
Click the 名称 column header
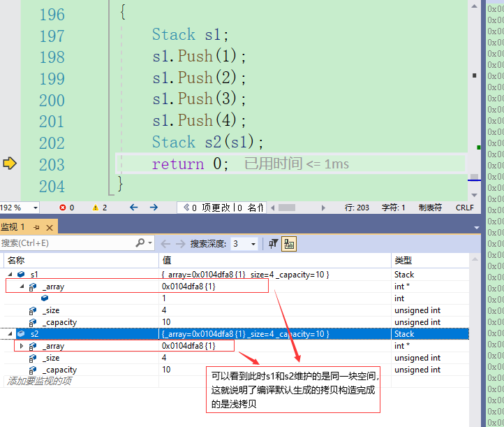(81, 260)
